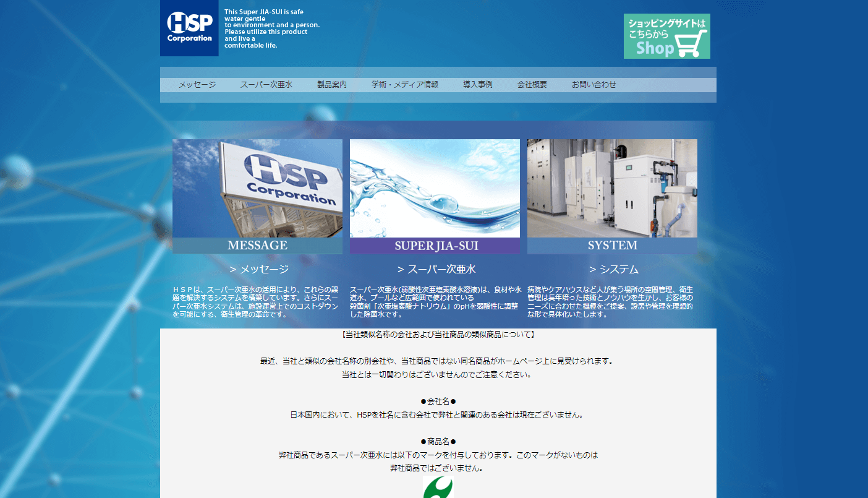The width and height of the screenshot is (868, 498).
Task: Click the HSP Corporation logo in header
Action: coord(189,28)
